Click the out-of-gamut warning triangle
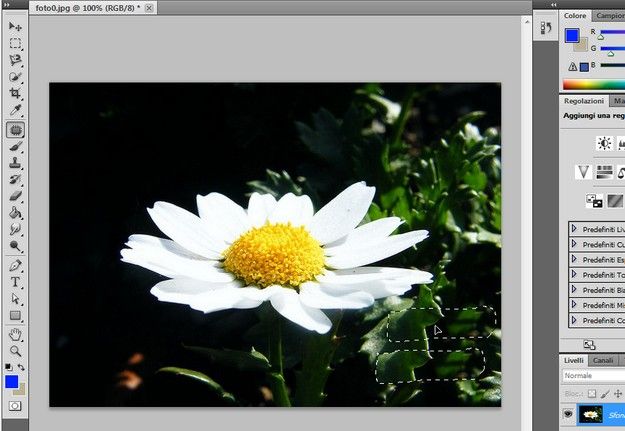 pos(572,67)
